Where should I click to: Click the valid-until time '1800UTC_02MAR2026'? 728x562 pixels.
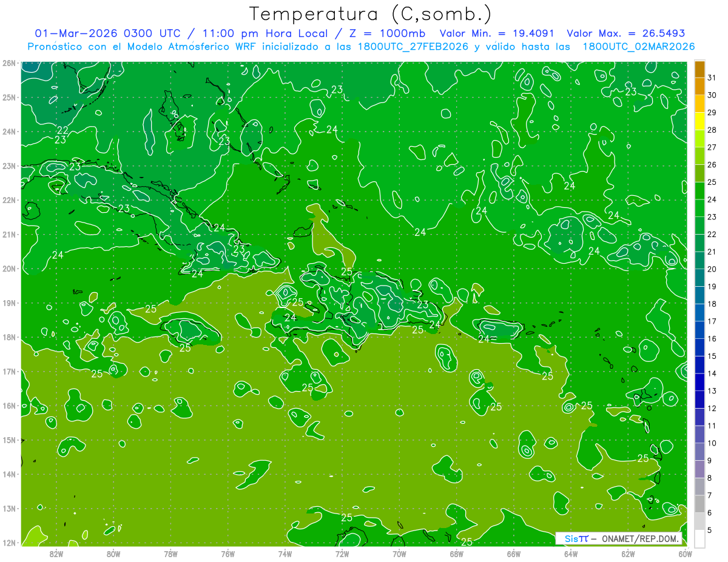pyautogui.click(x=638, y=47)
